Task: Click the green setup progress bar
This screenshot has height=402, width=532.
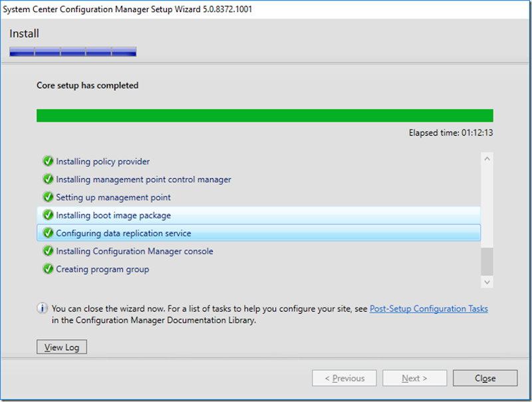Action: [x=265, y=115]
